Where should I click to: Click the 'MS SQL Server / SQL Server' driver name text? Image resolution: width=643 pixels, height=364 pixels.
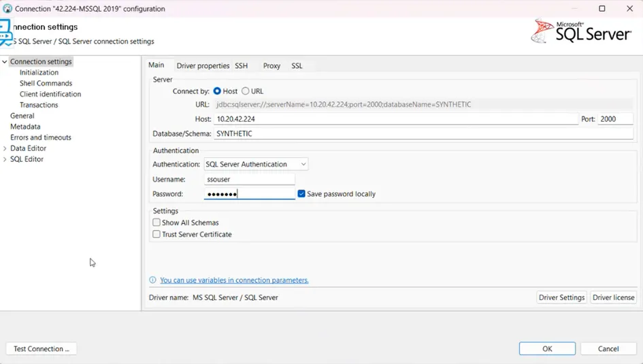(235, 297)
